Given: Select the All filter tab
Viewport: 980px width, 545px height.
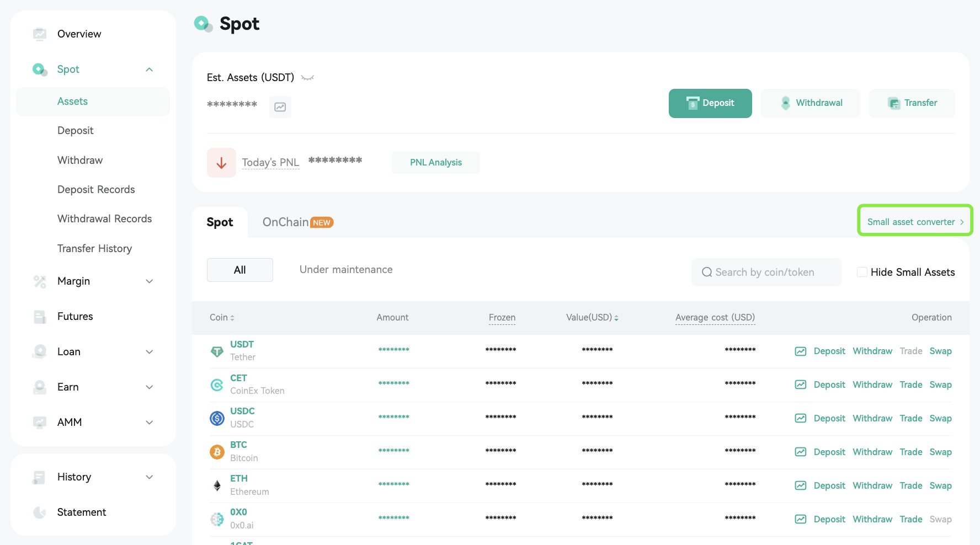Looking at the screenshot, I should click(240, 270).
